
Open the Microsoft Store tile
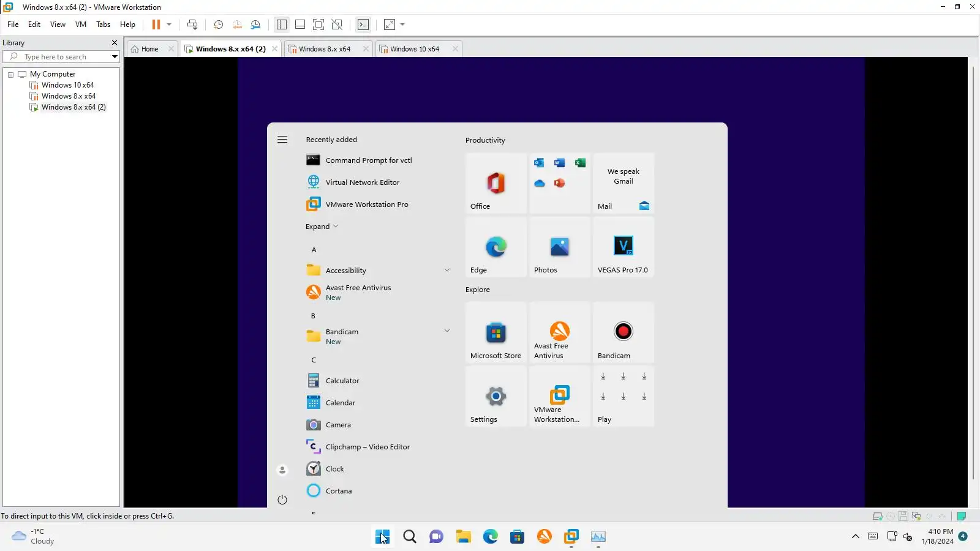click(496, 332)
